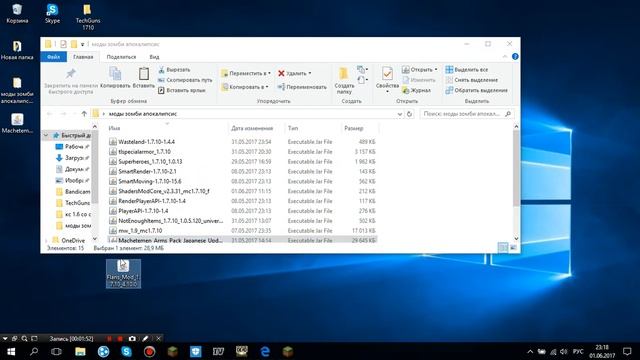
Task: Collapse Quick access (Быстрый доступ) tree node
Action: (x=46, y=135)
